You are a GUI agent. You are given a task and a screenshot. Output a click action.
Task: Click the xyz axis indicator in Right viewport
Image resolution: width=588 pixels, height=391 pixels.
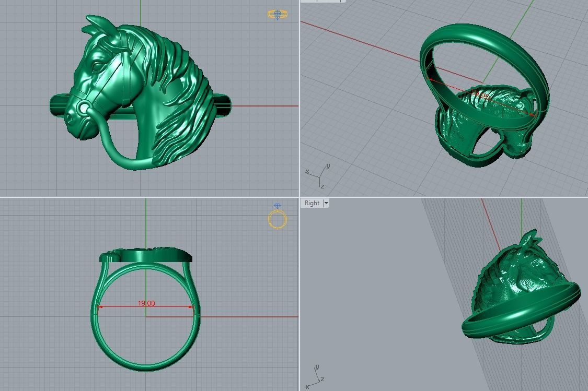pyautogui.click(x=315, y=377)
